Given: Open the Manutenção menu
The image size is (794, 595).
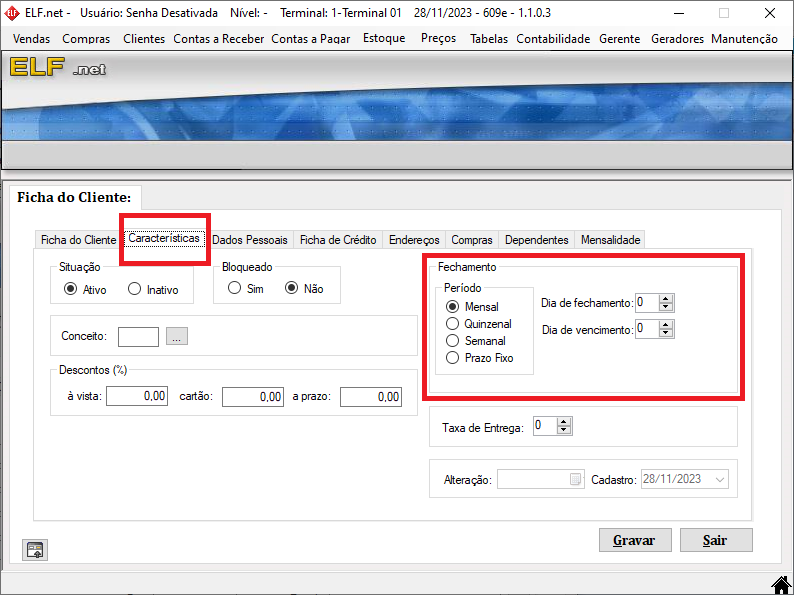Looking at the screenshot, I should click(x=744, y=39).
